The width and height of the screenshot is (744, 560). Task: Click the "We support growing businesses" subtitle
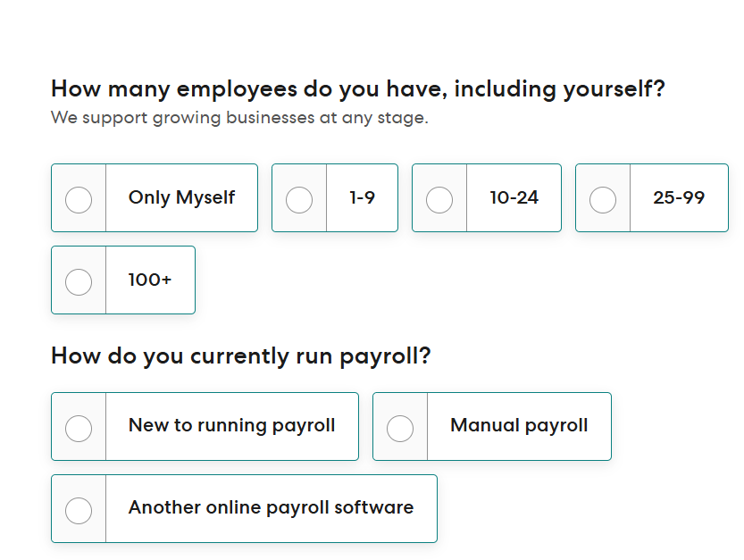pyautogui.click(x=239, y=118)
